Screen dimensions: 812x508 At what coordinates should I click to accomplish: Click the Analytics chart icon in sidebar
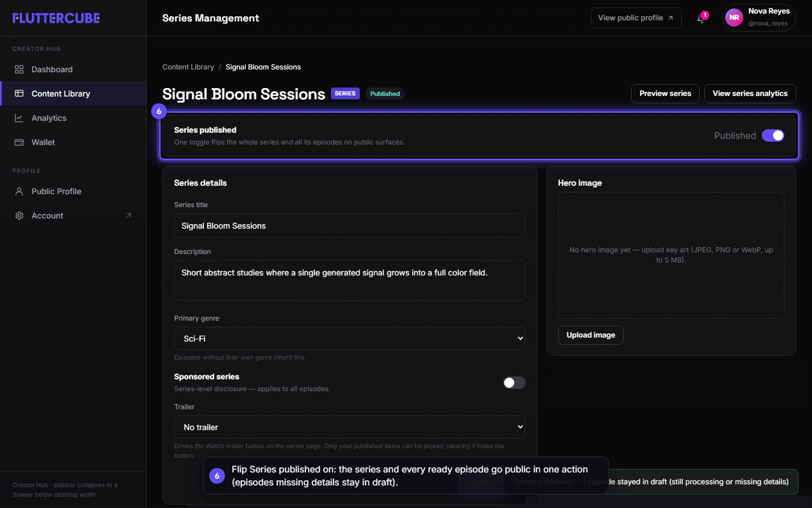pos(19,118)
